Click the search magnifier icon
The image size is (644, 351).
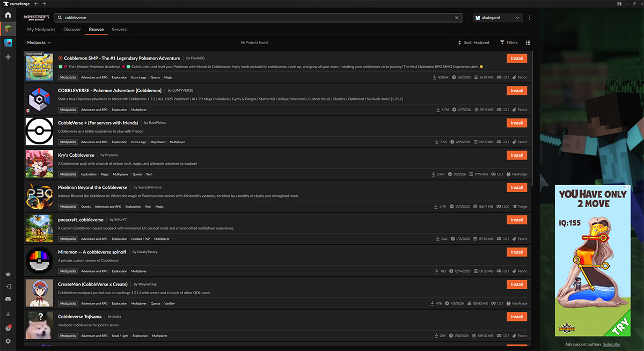60,18
